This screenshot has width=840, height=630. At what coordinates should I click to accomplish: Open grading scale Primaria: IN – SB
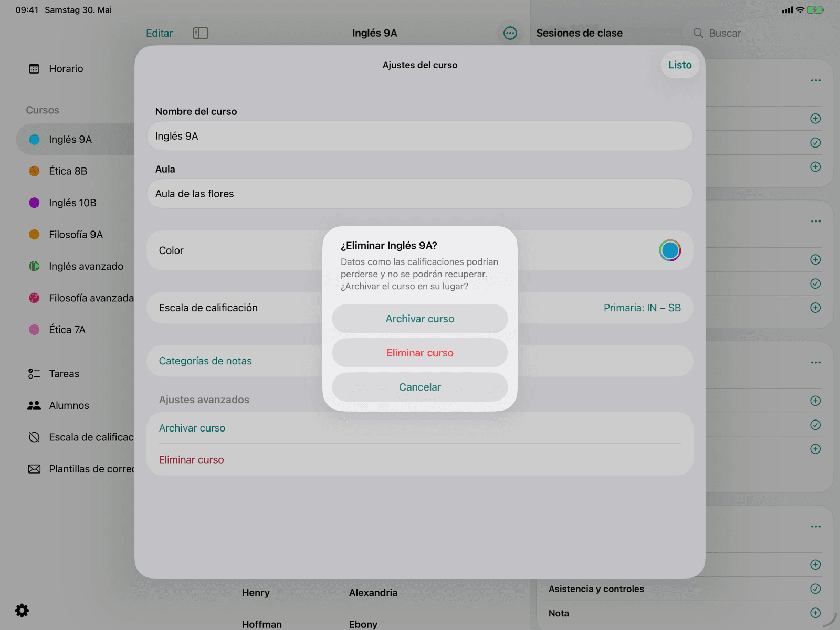[642, 308]
